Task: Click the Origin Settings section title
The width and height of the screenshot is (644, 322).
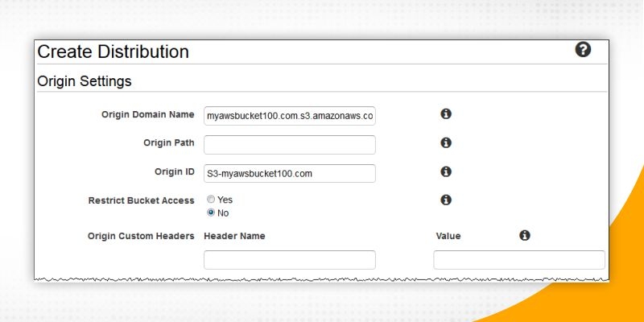Action: click(85, 81)
